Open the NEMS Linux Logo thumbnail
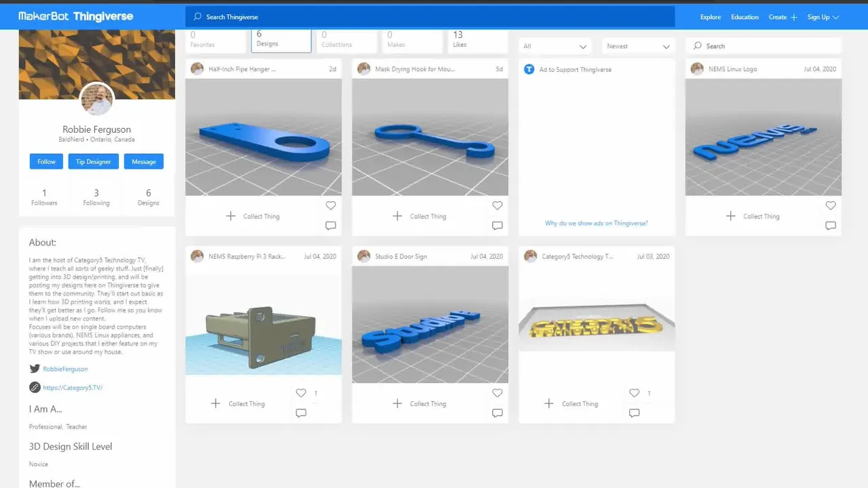Viewport: 868px width, 488px height. pyautogui.click(x=764, y=137)
